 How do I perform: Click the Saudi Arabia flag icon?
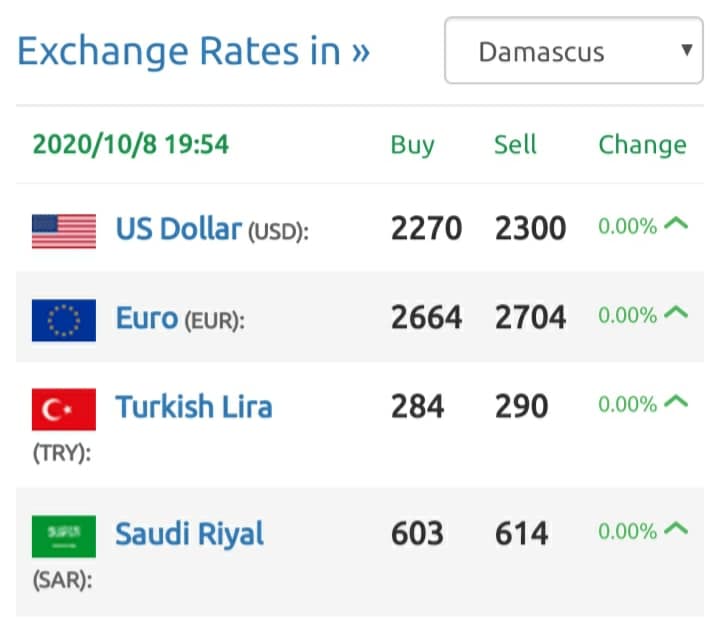pyautogui.click(x=64, y=536)
